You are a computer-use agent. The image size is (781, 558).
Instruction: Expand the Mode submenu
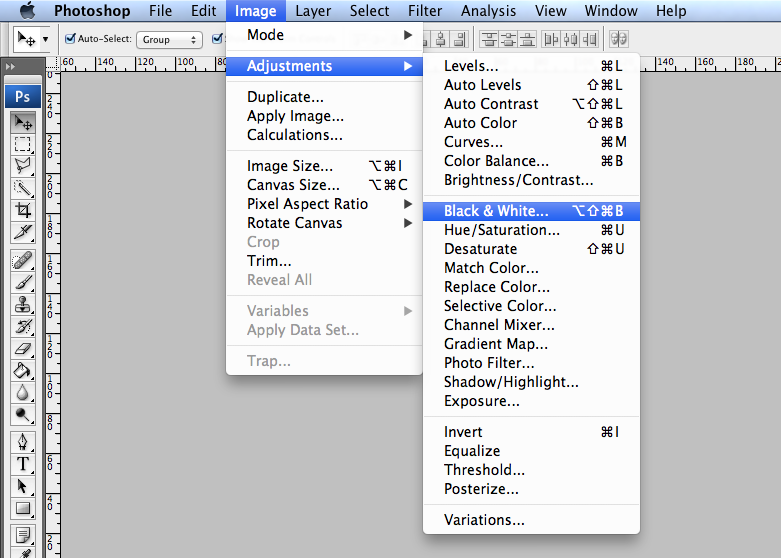324,35
